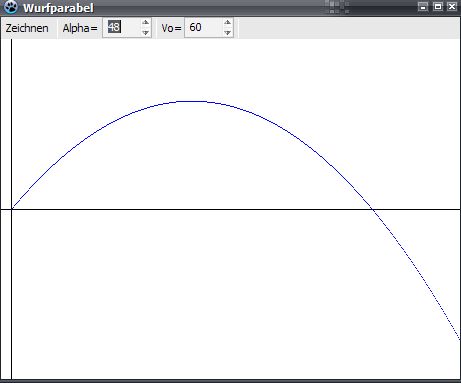Focus the Alpha input field showing 48
This screenshot has width=461, height=383.
[x=122, y=27]
